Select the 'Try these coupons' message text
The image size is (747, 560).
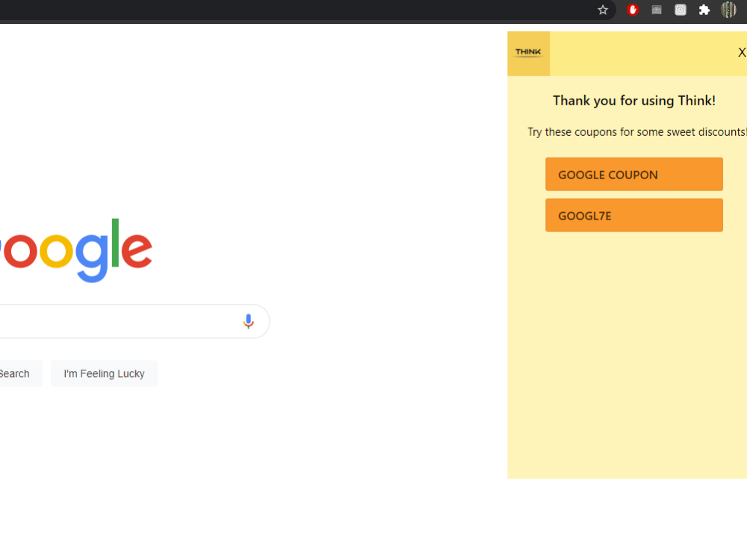[637, 132]
